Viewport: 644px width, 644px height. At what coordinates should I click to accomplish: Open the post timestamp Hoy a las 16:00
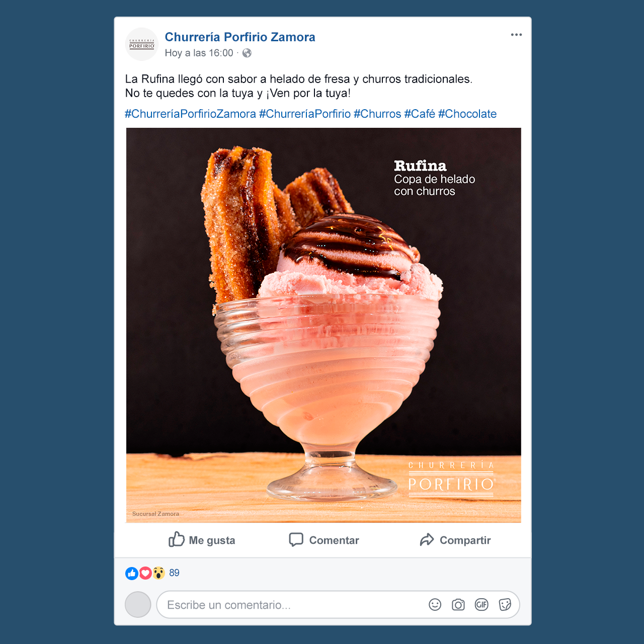click(199, 53)
